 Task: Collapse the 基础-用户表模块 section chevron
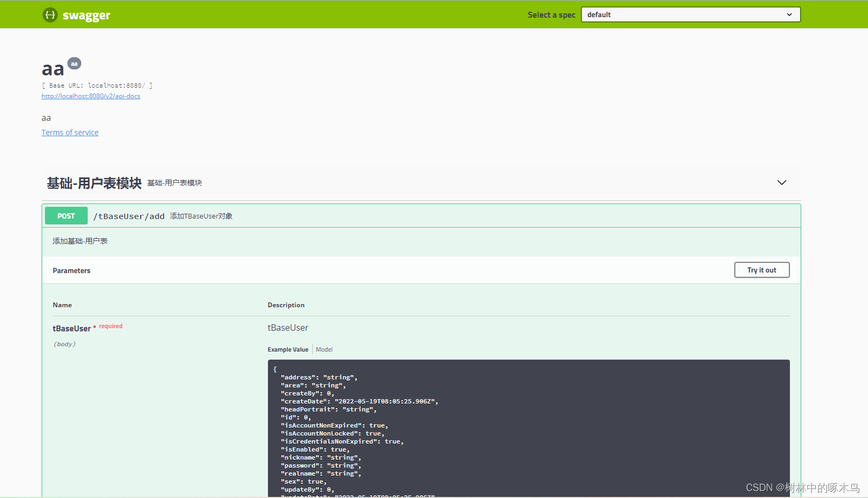(x=781, y=183)
